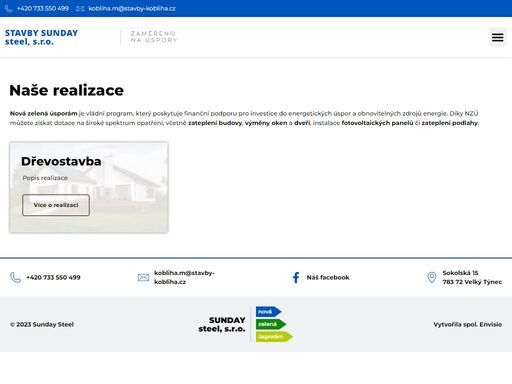Click the 'nová zelená úsporám' arrows logo

[x=274, y=324]
